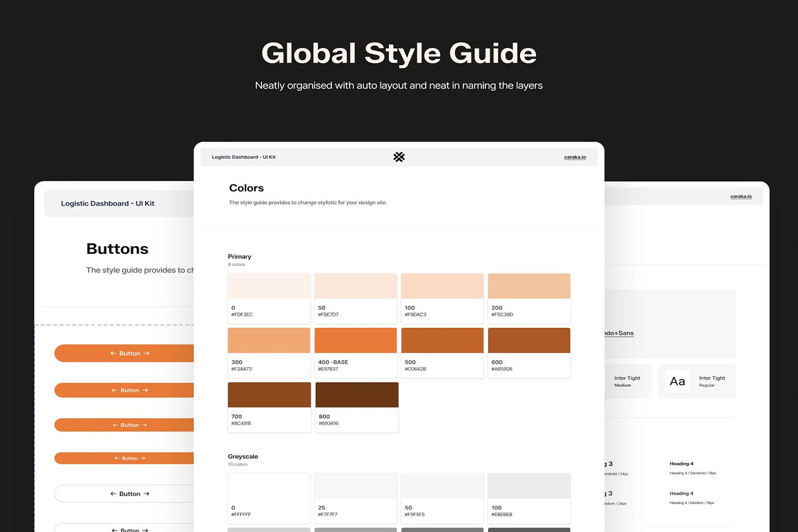The height and width of the screenshot is (532, 798).
Task: Click the smallest orange Button in the Buttons panel
Action: (x=124, y=458)
